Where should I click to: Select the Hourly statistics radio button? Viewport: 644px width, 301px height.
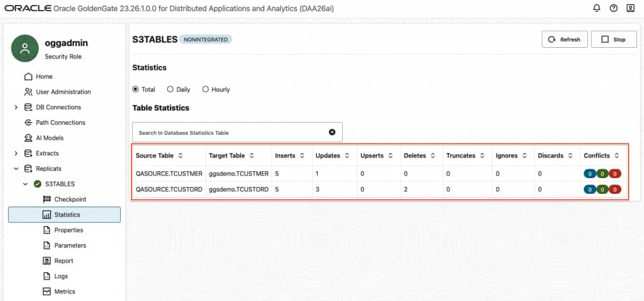pyautogui.click(x=205, y=89)
